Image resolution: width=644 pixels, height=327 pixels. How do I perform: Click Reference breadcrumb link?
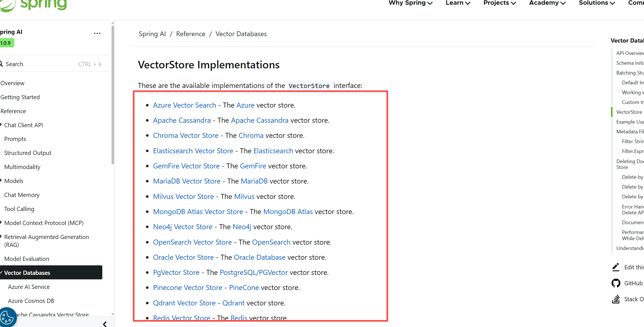pos(191,34)
